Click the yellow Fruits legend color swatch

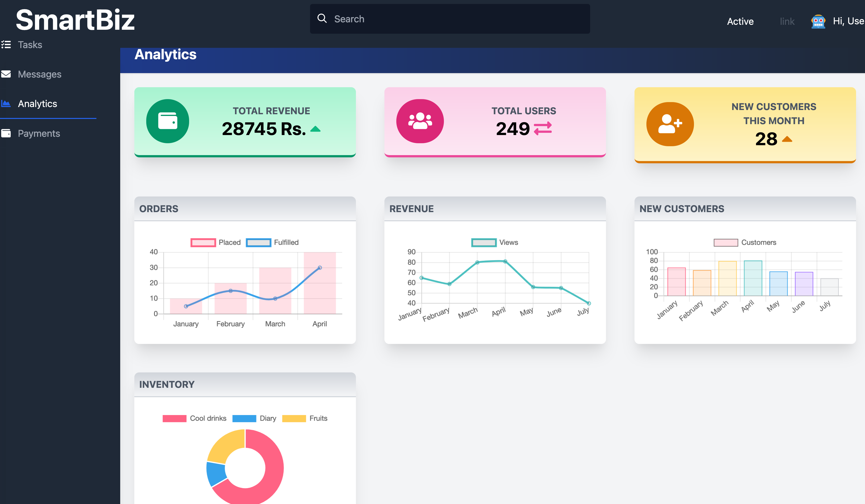pos(294,418)
